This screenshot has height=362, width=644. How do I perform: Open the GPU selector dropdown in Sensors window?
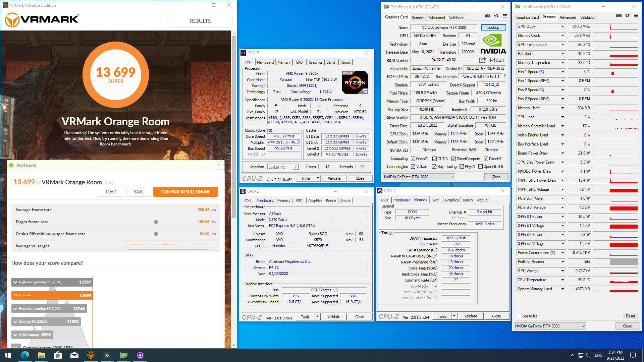(x=550, y=326)
